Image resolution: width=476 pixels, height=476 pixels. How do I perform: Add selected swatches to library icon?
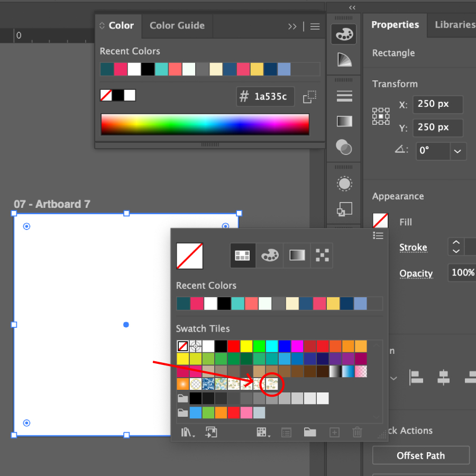[211, 432]
